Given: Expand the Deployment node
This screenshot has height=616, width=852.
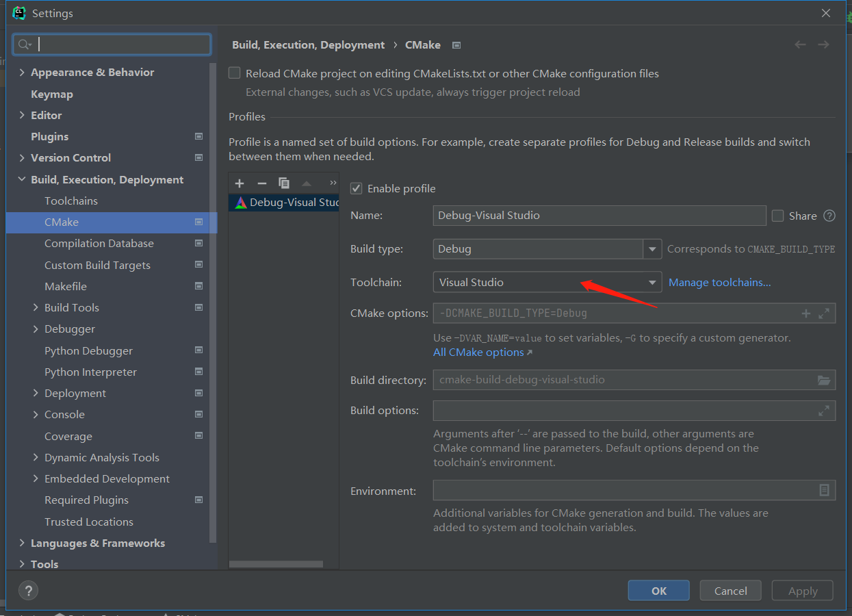Looking at the screenshot, I should (36, 393).
